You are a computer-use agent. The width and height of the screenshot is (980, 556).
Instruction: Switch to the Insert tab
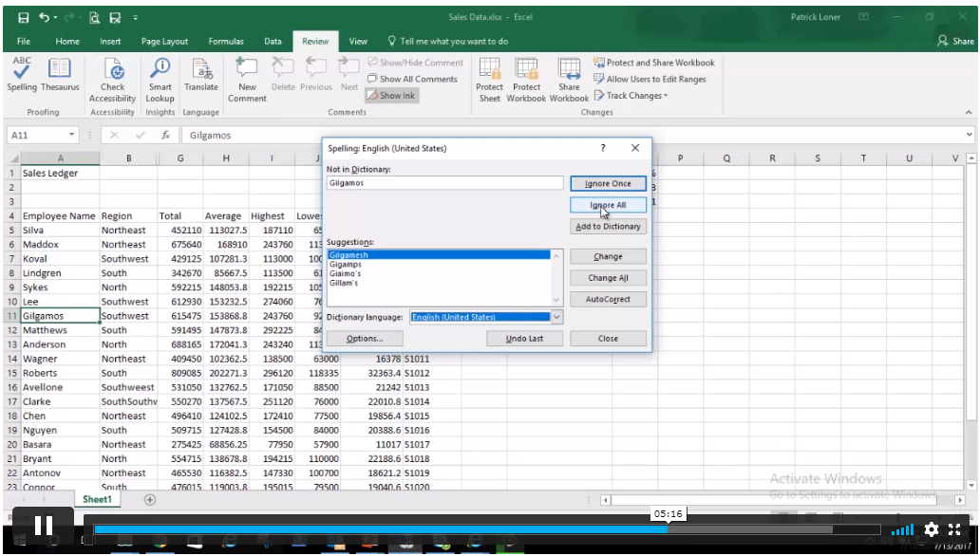[x=110, y=41]
